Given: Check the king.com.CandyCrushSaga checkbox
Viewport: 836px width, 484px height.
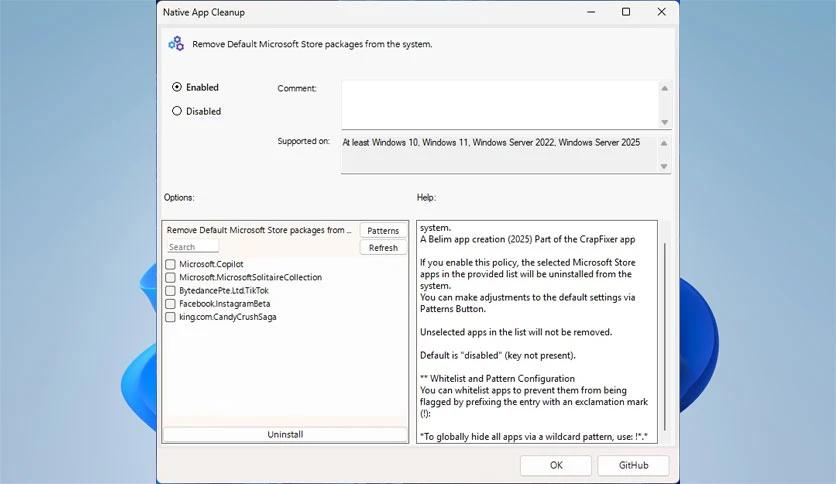Looking at the screenshot, I should click(171, 317).
